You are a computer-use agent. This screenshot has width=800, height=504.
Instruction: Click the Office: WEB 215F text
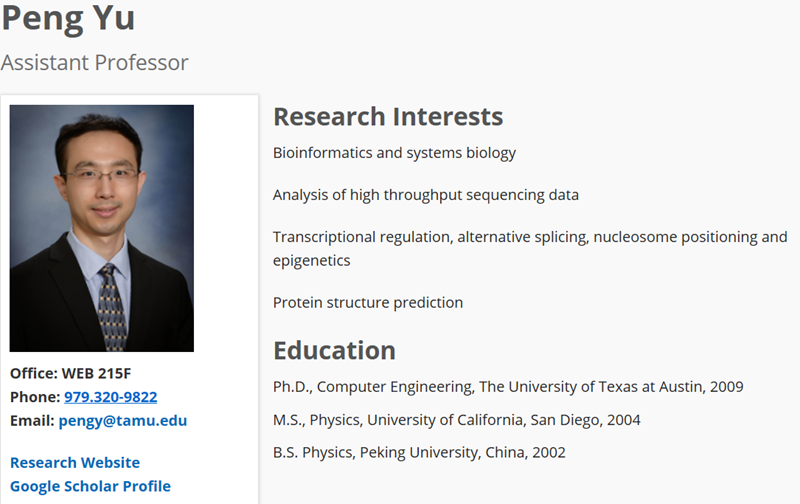pos(70,373)
